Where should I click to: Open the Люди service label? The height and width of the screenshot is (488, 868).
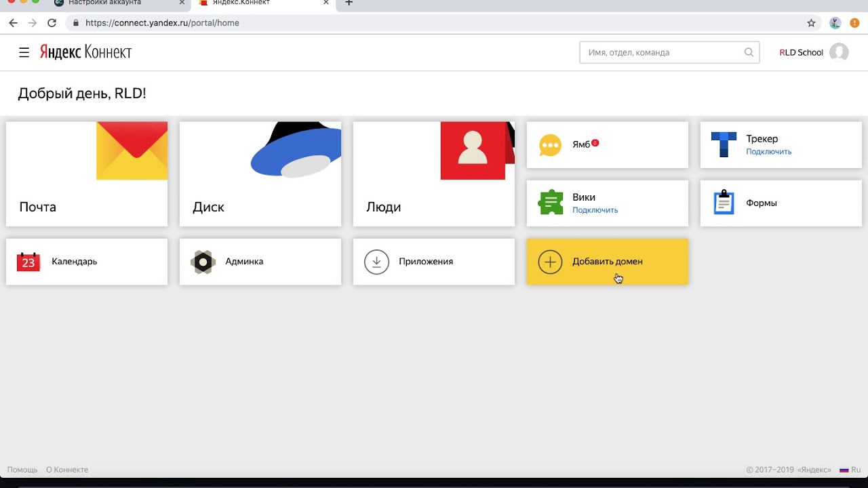click(384, 207)
